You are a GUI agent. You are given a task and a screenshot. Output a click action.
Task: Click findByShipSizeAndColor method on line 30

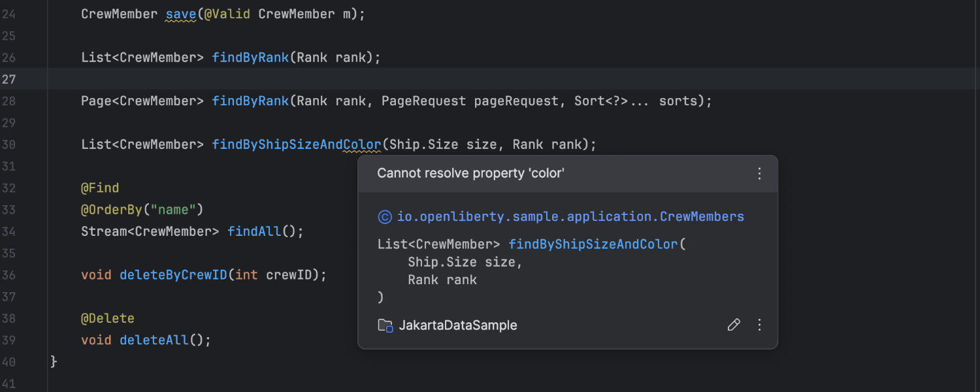[x=296, y=144]
